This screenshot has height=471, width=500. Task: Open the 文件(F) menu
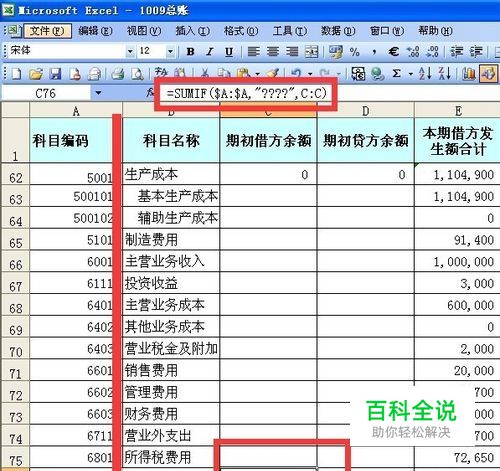pos(47,31)
